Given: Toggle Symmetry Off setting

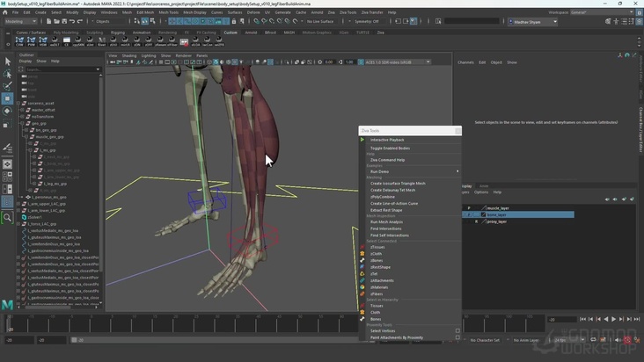Looking at the screenshot, I should click(366, 21).
